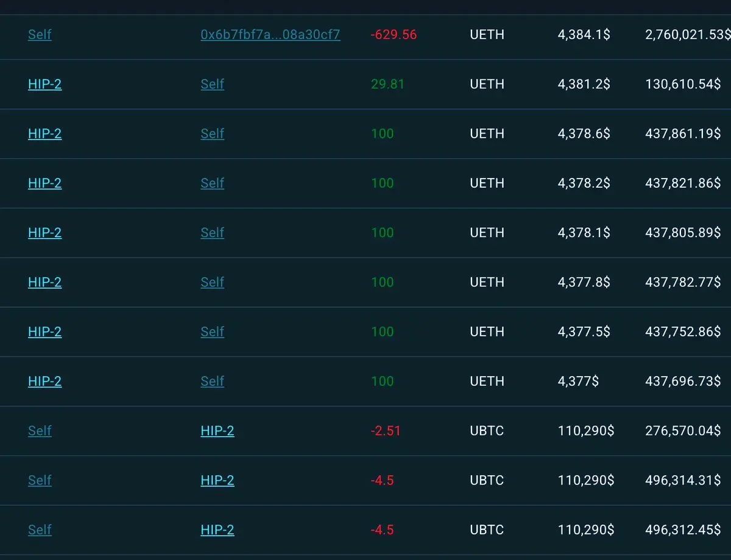Select the 2,760,021.53$ value cell
Image resolution: width=731 pixels, height=560 pixels.
pos(688,35)
